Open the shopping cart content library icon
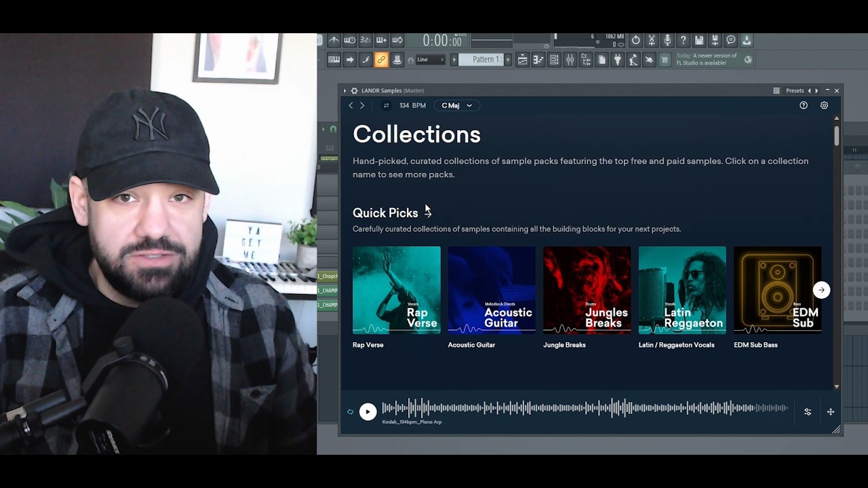Screen dimensions: 868x488 pos(664,60)
